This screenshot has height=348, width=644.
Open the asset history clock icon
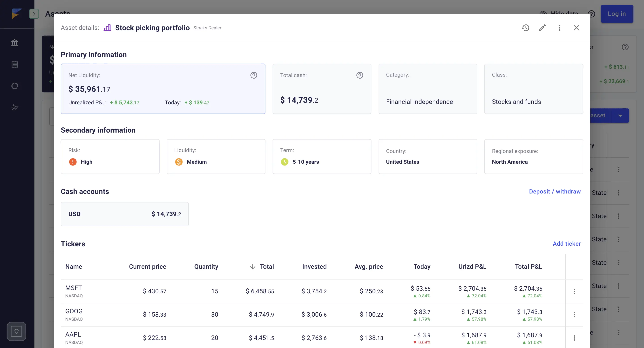tap(525, 28)
